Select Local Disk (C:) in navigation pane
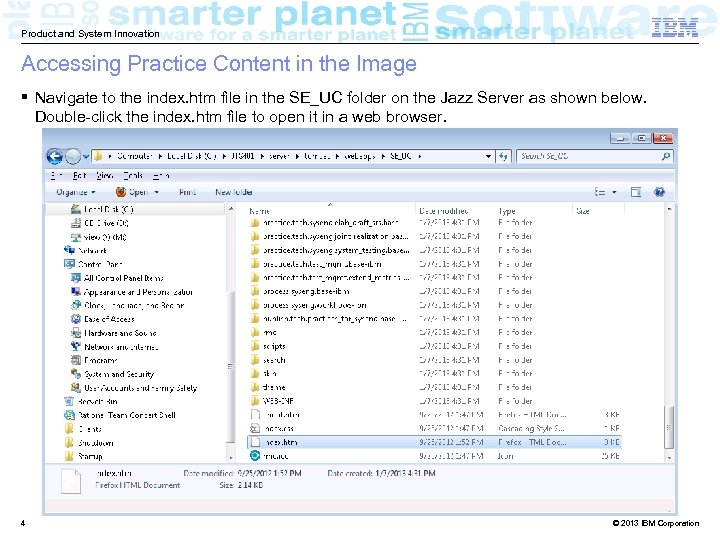 click(108, 209)
